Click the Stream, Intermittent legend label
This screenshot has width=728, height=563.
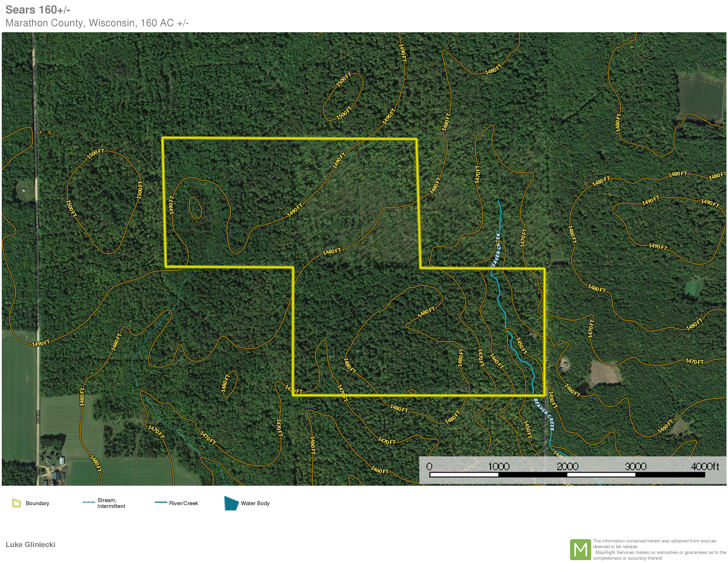[111, 503]
